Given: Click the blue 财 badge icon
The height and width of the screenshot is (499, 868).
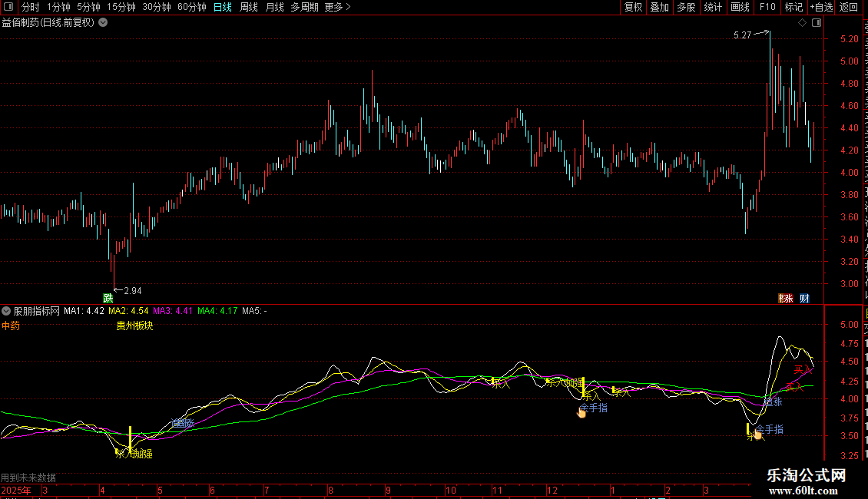Looking at the screenshot, I should tap(804, 298).
